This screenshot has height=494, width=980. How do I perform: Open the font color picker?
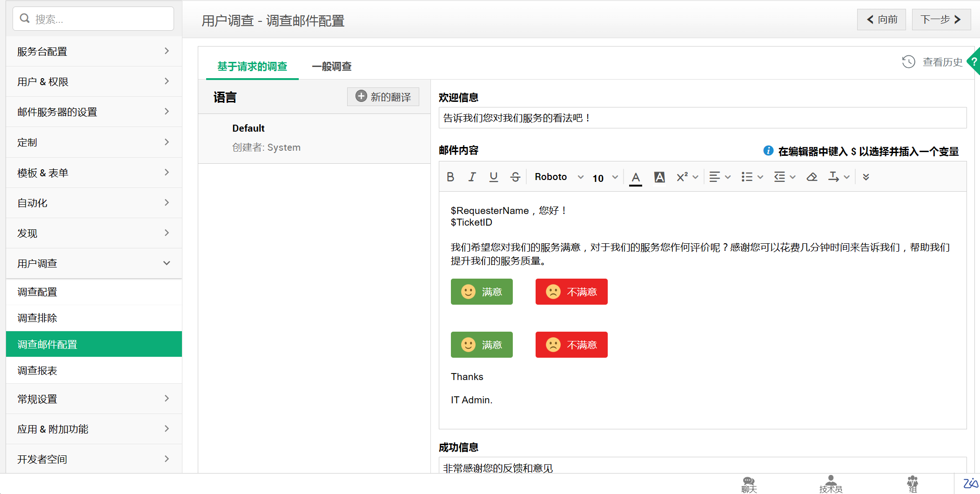636,177
